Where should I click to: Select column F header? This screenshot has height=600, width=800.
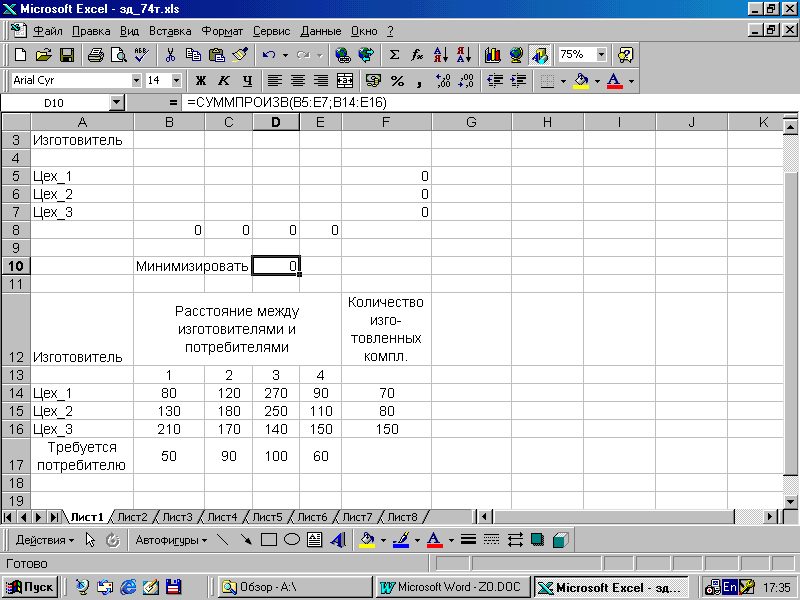(386, 122)
